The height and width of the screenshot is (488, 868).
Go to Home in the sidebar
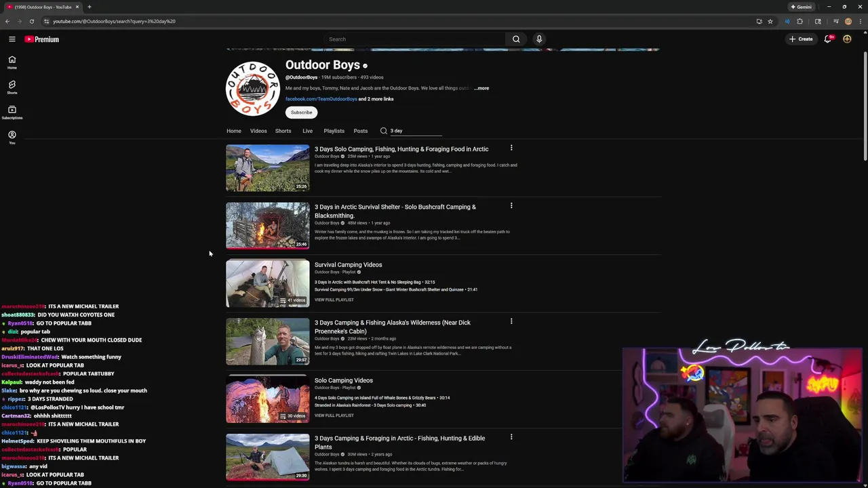[12, 62]
